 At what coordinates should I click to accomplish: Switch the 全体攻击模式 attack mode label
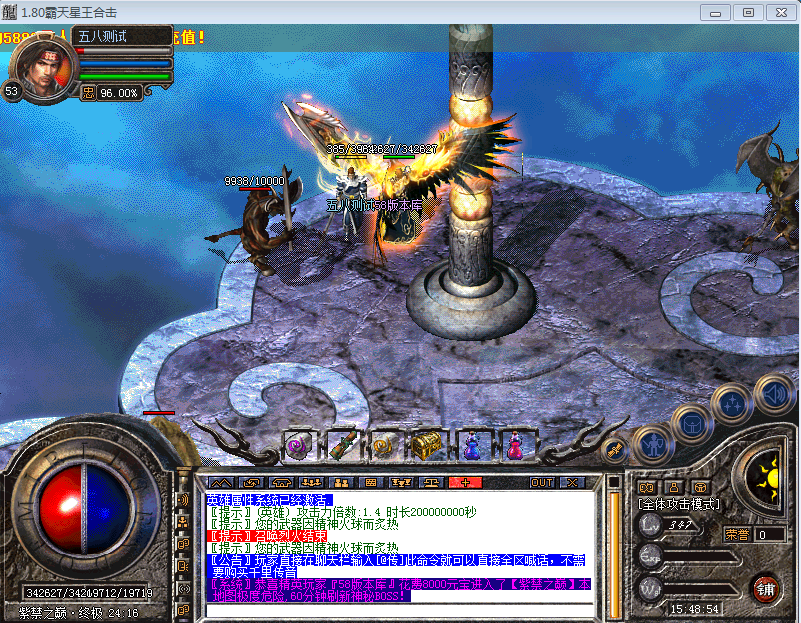click(x=679, y=505)
